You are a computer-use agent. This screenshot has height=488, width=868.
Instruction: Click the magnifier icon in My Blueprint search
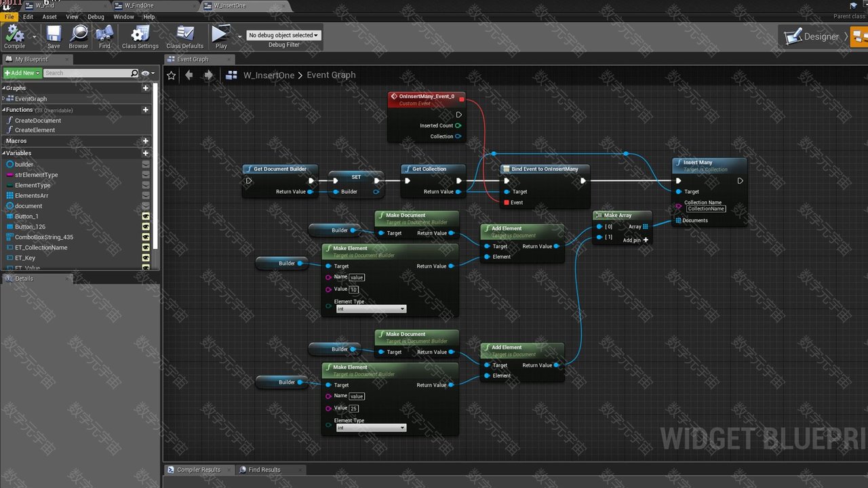(134, 73)
